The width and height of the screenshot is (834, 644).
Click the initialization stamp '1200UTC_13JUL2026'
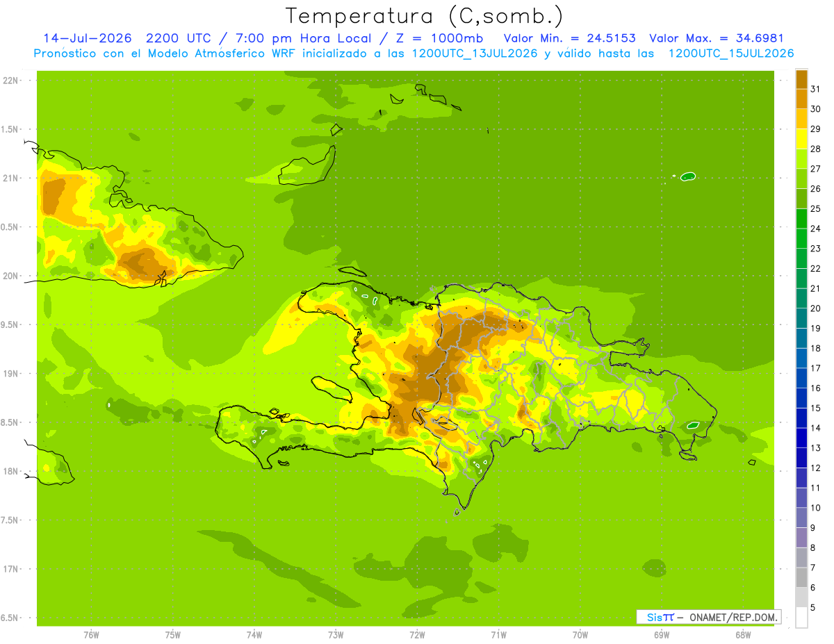(x=475, y=53)
